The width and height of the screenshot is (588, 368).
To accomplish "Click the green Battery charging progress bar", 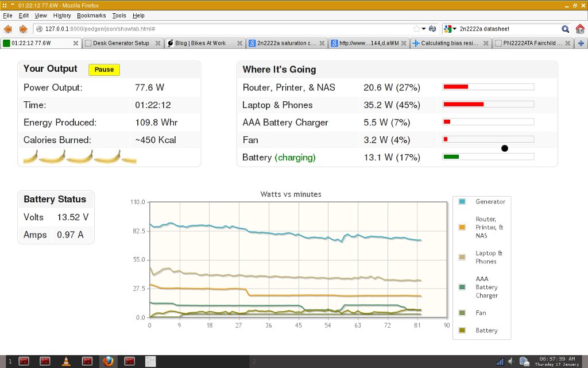I will coord(488,156).
